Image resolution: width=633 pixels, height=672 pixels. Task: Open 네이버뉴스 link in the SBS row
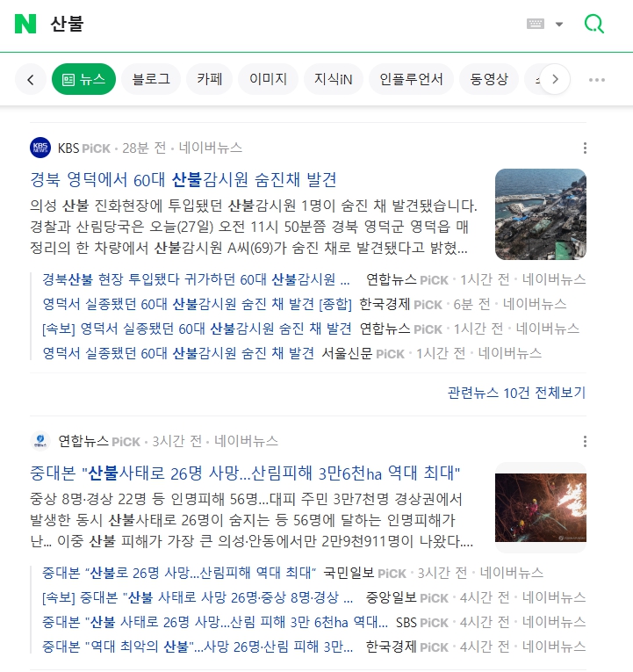[554, 622]
